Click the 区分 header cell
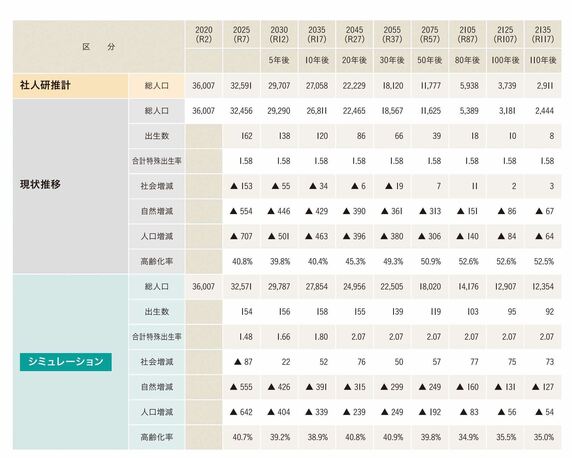572x458 pixels. (99, 47)
